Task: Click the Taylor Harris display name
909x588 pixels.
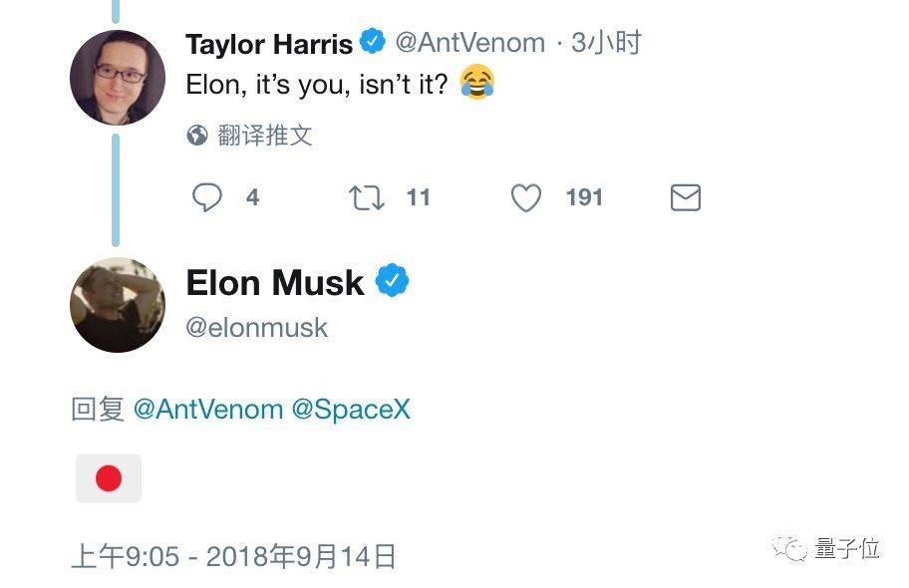Action: (x=269, y=44)
